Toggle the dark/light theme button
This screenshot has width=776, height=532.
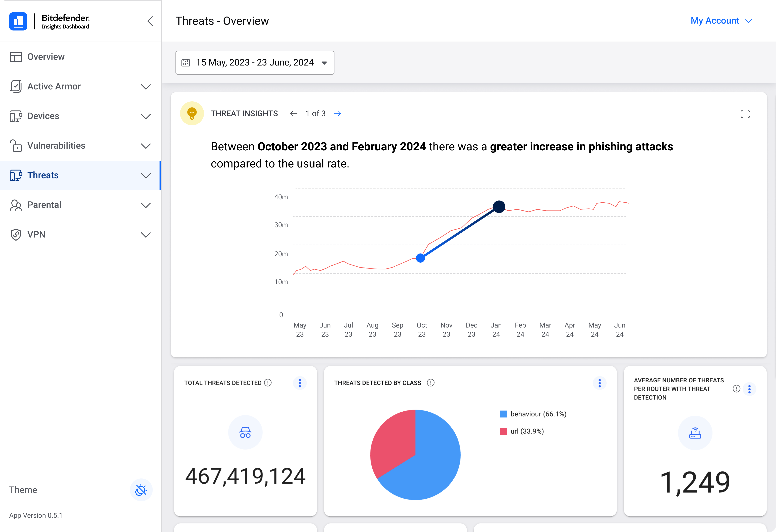(141, 490)
